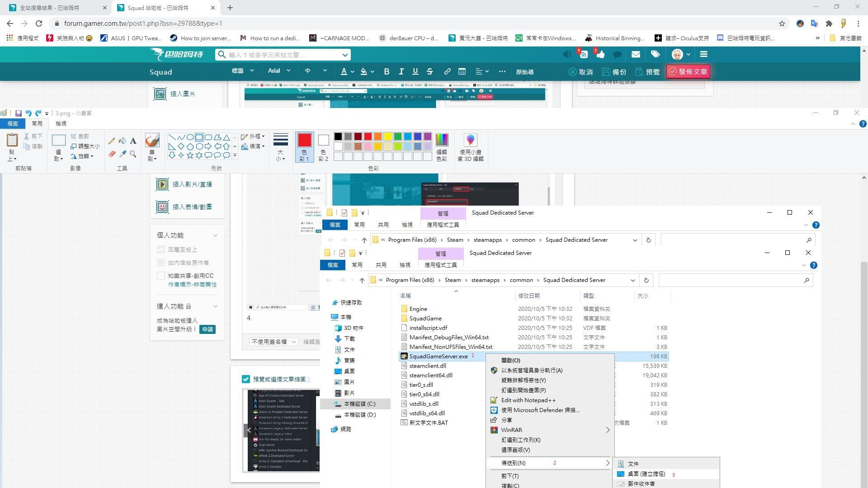Click Paint's Save icon in quick access
This screenshot has height=488, width=868.
click(x=19, y=113)
